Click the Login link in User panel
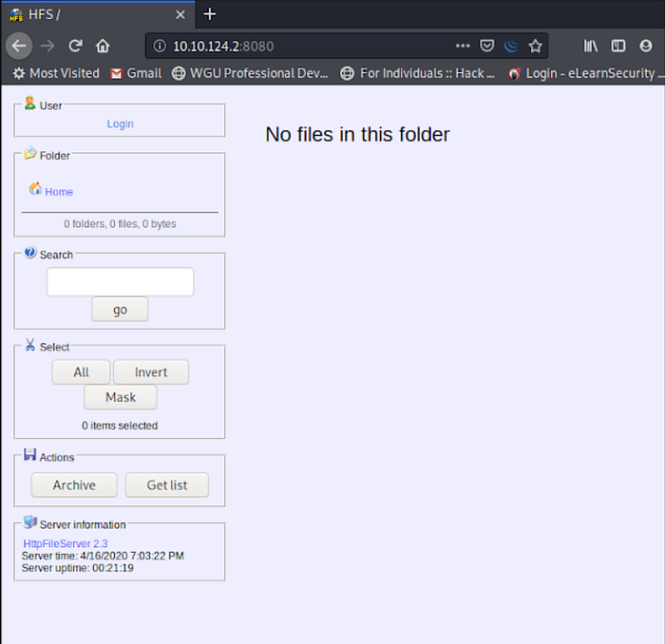The height and width of the screenshot is (644, 665). tap(120, 123)
